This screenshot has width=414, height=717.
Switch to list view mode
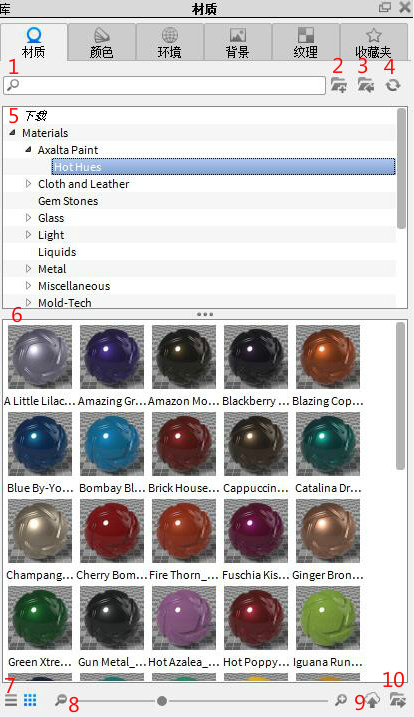(x=11, y=700)
